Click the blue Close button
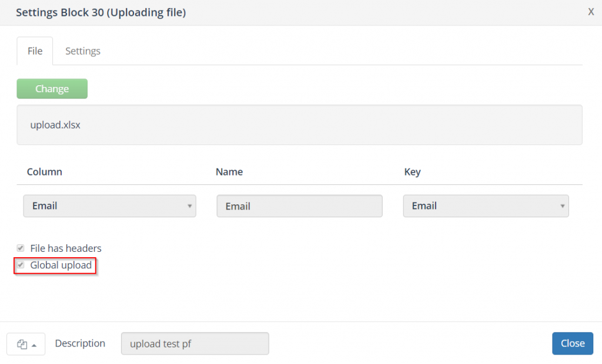The image size is (602, 364). click(572, 343)
